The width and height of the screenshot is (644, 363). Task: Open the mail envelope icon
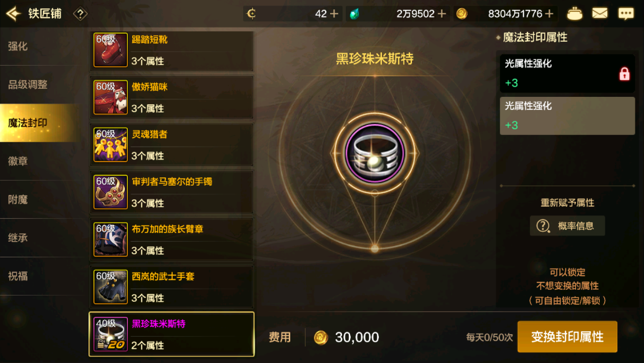click(600, 14)
